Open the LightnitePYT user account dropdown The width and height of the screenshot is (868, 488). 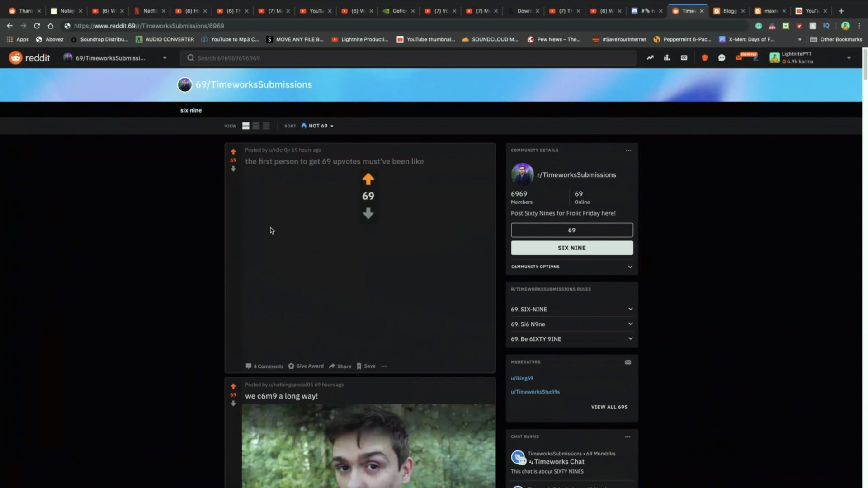[x=811, y=58]
